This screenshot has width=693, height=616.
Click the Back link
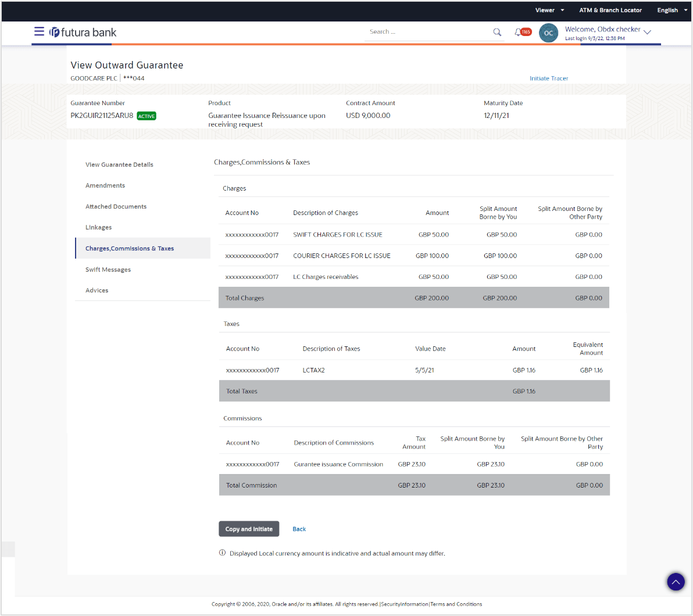coord(299,529)
